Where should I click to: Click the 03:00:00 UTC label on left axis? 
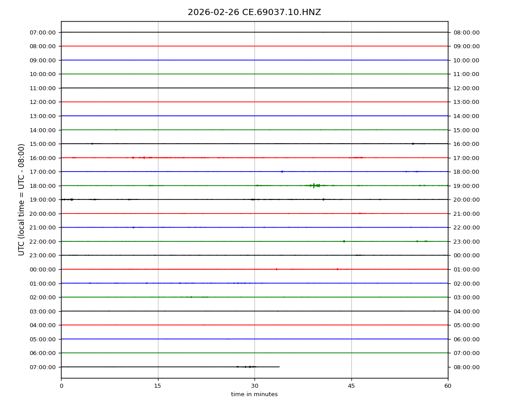(42, 311)
